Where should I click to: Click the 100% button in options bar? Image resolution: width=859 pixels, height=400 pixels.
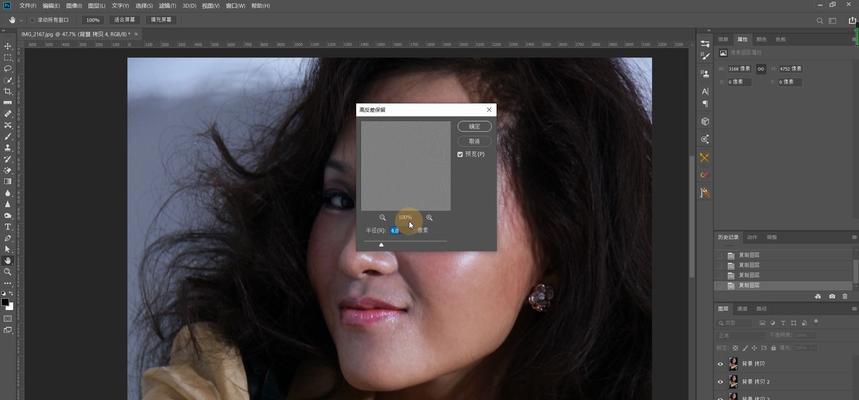[x=93, y=20]
